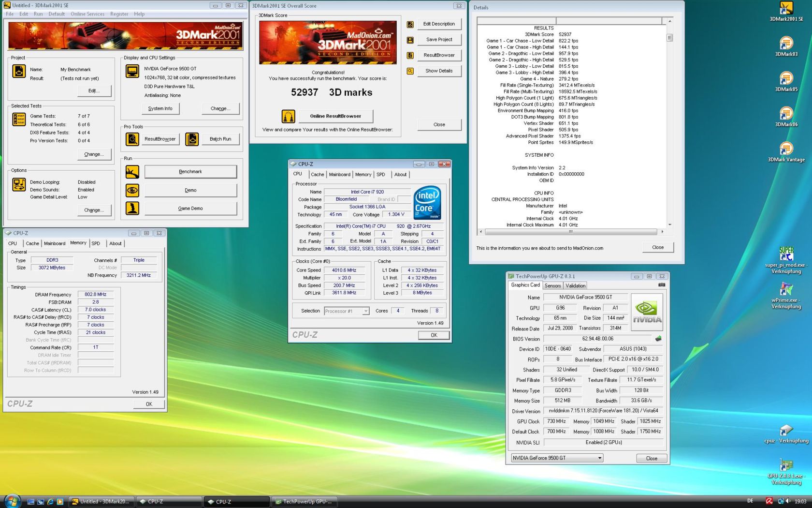Open 3DMark06 desktop shortcut

tap(786, 117)
